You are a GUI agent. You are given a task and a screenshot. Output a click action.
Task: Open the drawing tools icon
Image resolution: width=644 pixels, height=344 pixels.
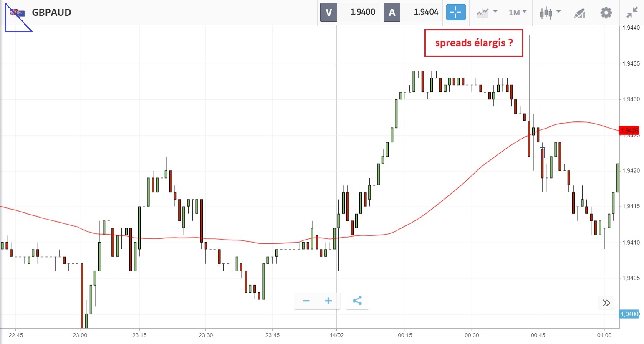579,13
